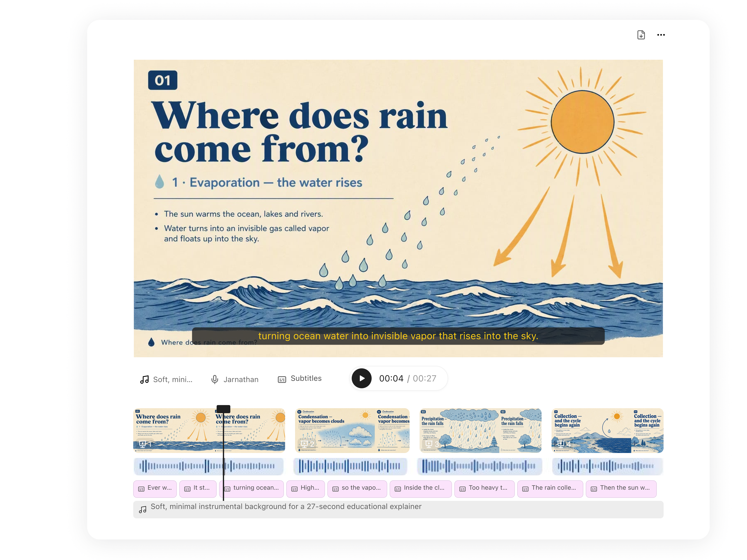
Task: Click the background music track bar
Action: pos(398,509)
